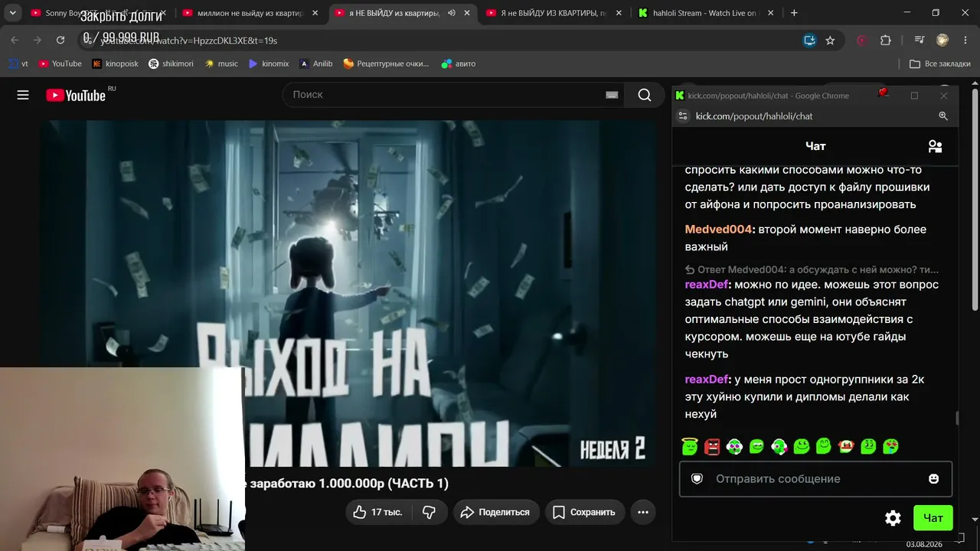This screenshot has width=980, height=551.
Task: Click the taskbar date 03.08.2026
Action: click(x=924, y=544)
